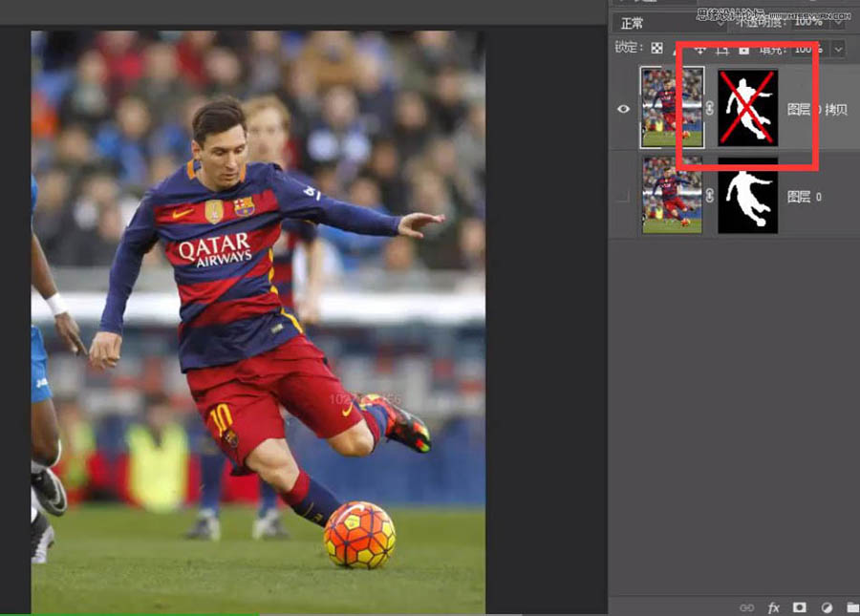Select the image thumbnail of 图层 0
Image resolution: width=860 pixels, height=616 pixels.
(x=672, y=195)
